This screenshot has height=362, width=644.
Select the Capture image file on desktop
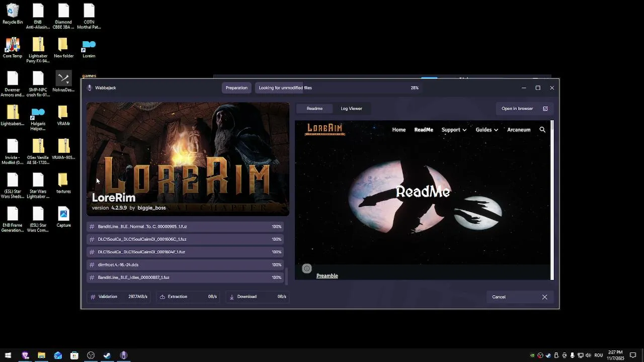coord(63,217)
